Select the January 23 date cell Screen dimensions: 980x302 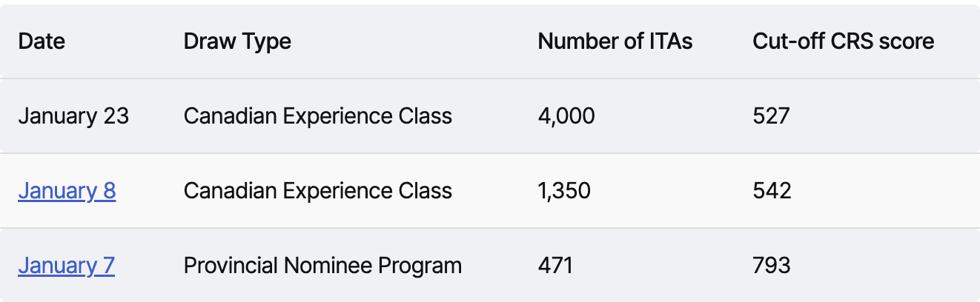click(x=73, y=116)
